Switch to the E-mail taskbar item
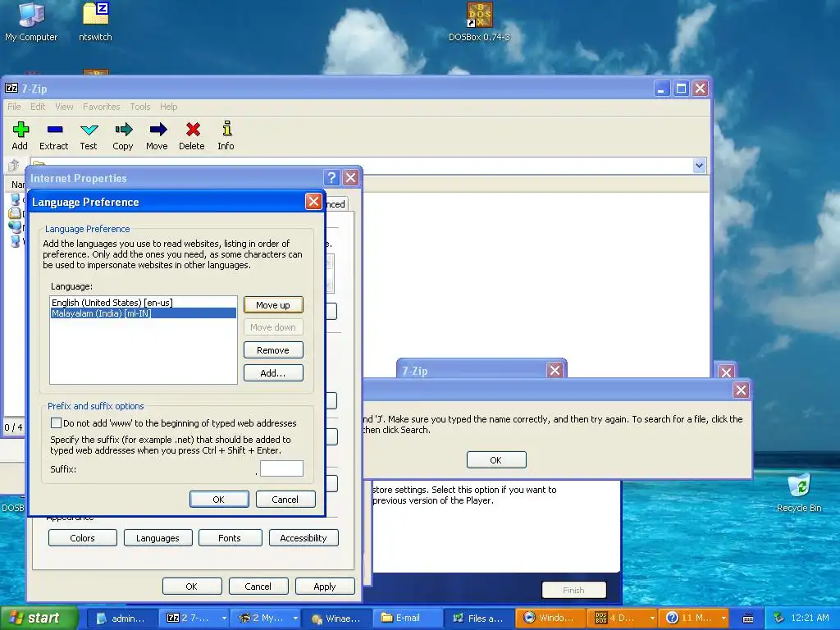The height and width of the screenshot is (630, 840). [408, 619]
